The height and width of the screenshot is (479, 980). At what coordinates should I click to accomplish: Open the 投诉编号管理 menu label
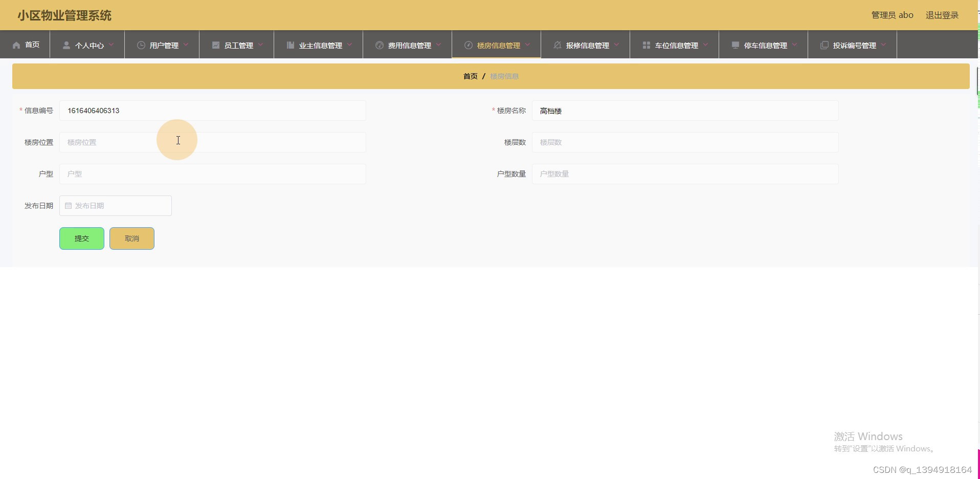click(x=855, y=46)
